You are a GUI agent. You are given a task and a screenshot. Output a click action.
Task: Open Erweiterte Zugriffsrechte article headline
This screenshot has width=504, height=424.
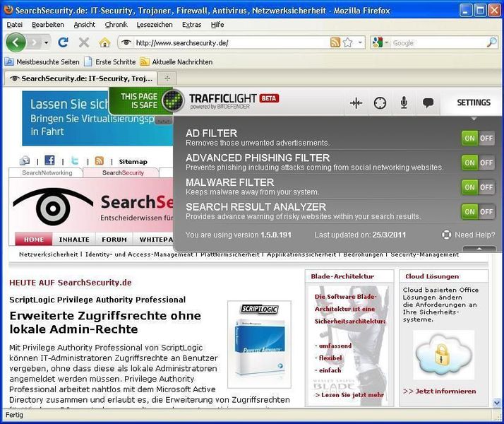(x=105, y=322)
